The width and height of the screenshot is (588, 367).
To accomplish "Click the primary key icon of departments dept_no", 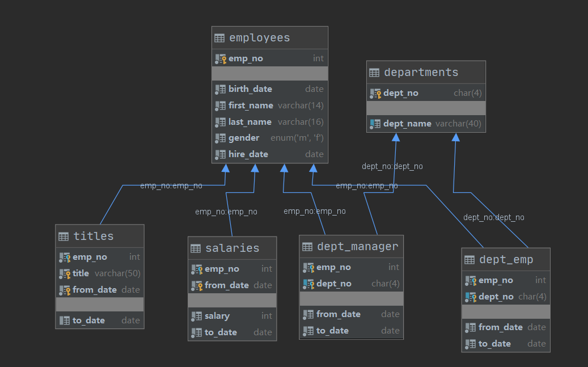I will click(375, 93).
